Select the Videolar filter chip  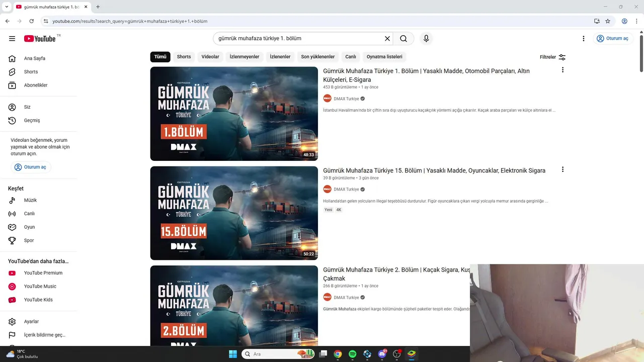(210, 57)
